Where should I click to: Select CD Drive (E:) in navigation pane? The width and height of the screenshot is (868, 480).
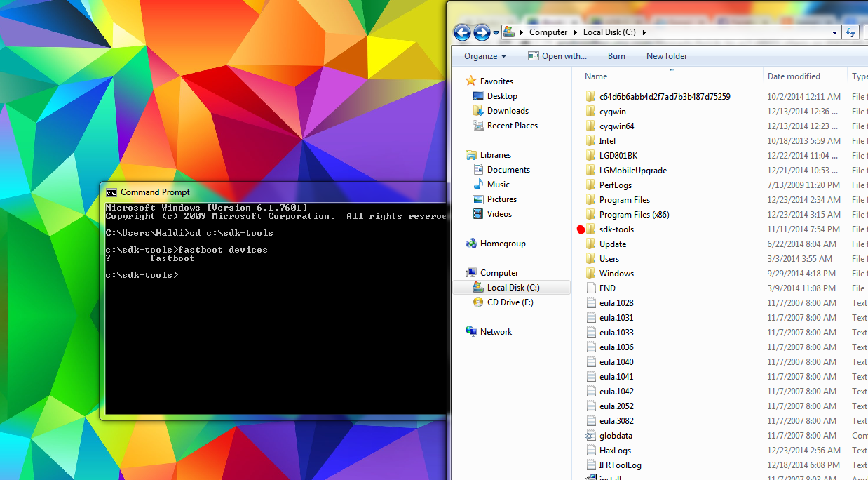510,302
